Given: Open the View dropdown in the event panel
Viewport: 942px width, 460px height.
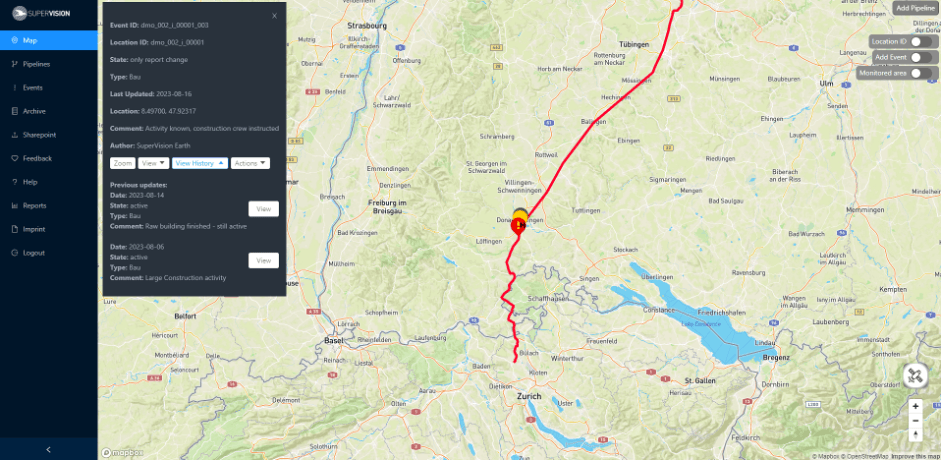Looking at the screenshot, I should (x=153, y=163).
